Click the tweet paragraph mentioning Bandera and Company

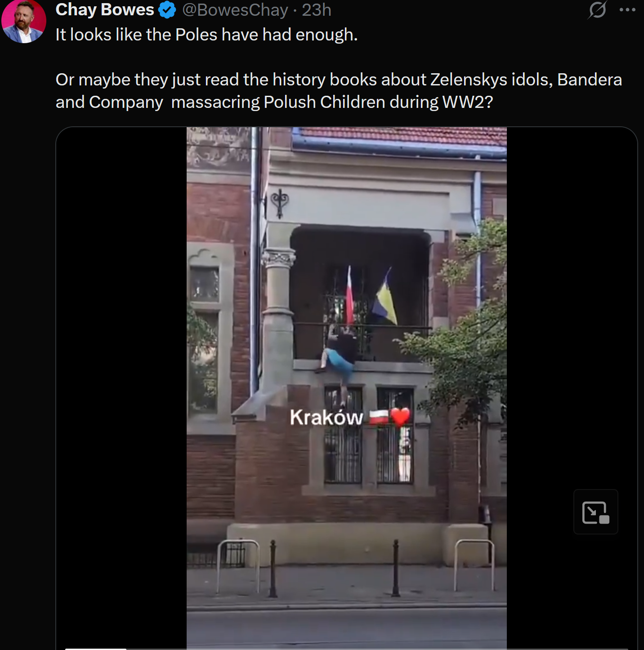click(339, 91)
